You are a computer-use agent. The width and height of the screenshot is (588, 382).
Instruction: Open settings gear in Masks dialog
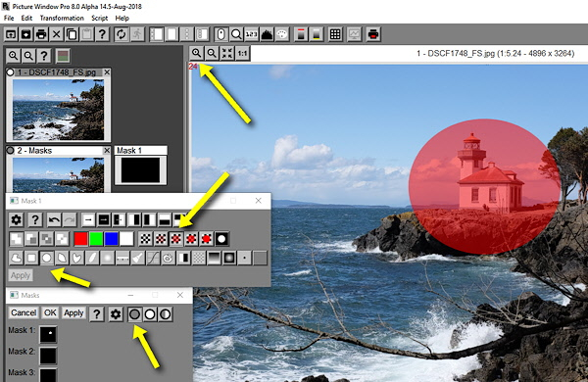point(116,314)
